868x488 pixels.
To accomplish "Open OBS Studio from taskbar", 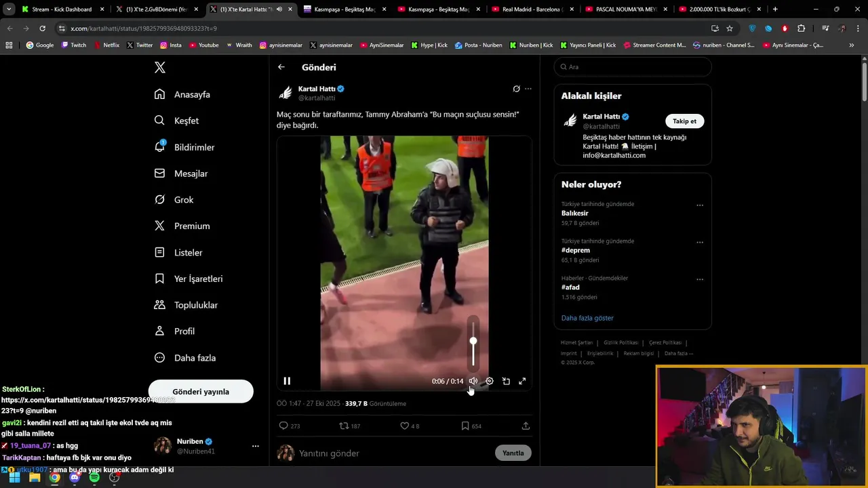I will click(x=115, y=477).
